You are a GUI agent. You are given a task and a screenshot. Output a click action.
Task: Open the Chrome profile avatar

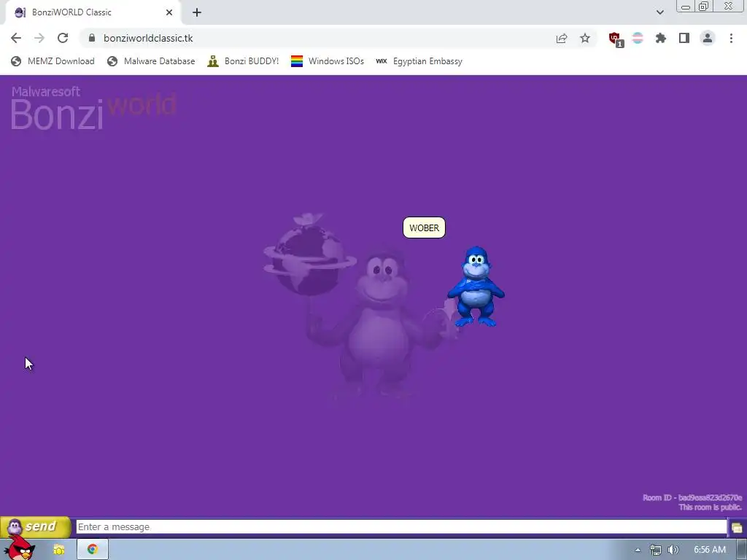(708, 38)
